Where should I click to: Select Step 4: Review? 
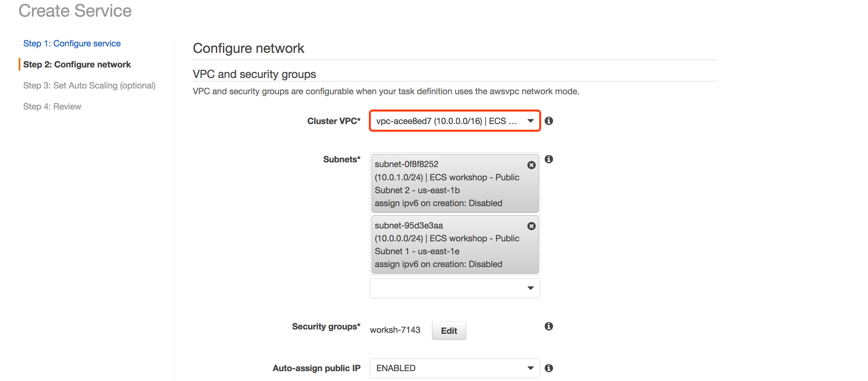pos(52,106)
